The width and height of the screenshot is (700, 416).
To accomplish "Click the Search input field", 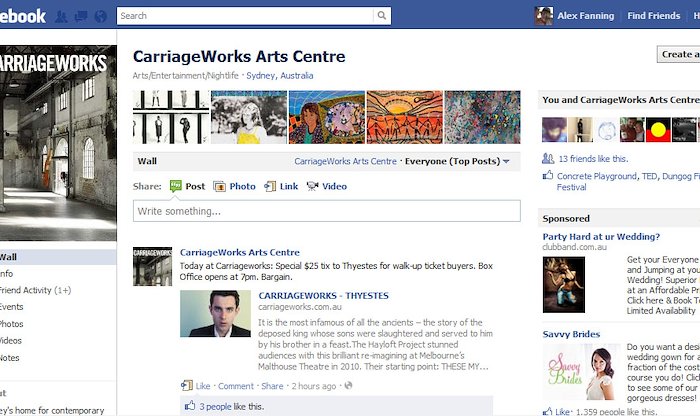I will pos(245,16).
